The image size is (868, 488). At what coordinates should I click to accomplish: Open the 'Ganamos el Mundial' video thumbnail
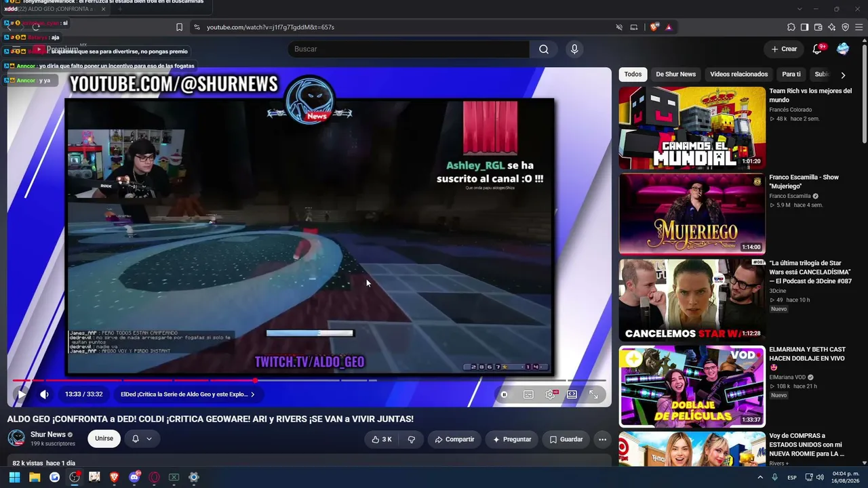coord(692,127)
